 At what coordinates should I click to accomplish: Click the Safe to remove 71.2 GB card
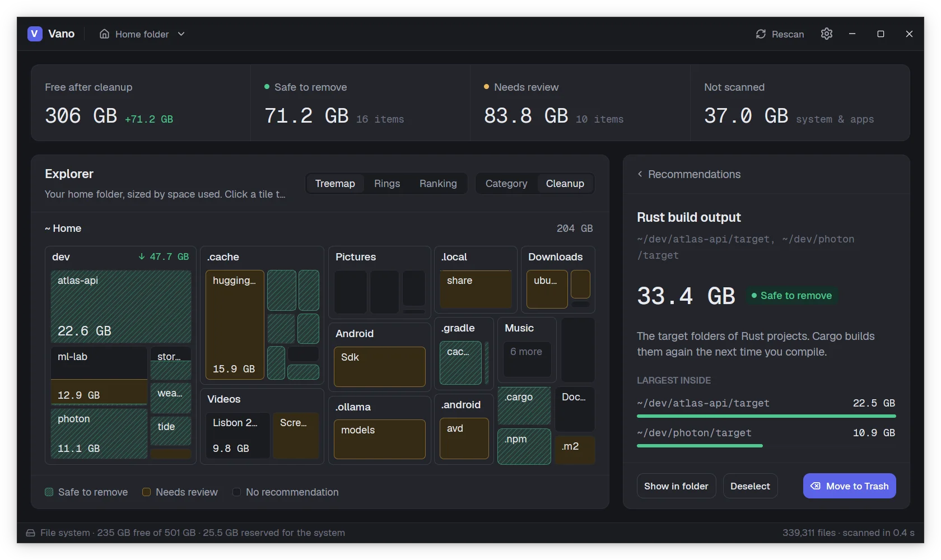[360, 102]
